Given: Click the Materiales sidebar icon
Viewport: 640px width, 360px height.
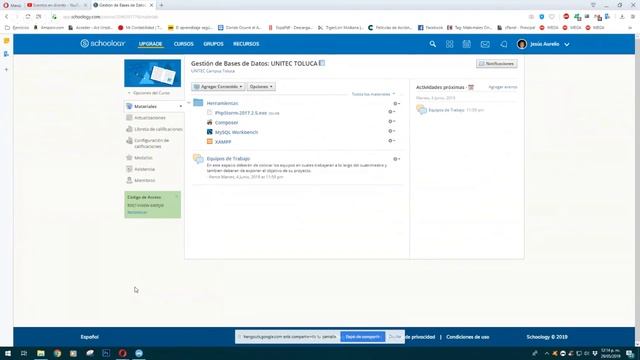Looking at the screenshot, I should click(129, 106).
